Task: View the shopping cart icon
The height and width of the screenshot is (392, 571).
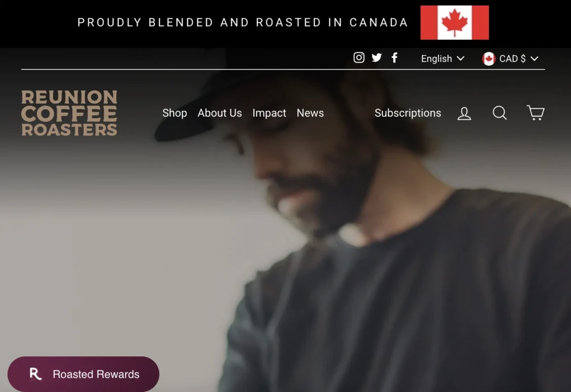Action: [x=536, y=113]
